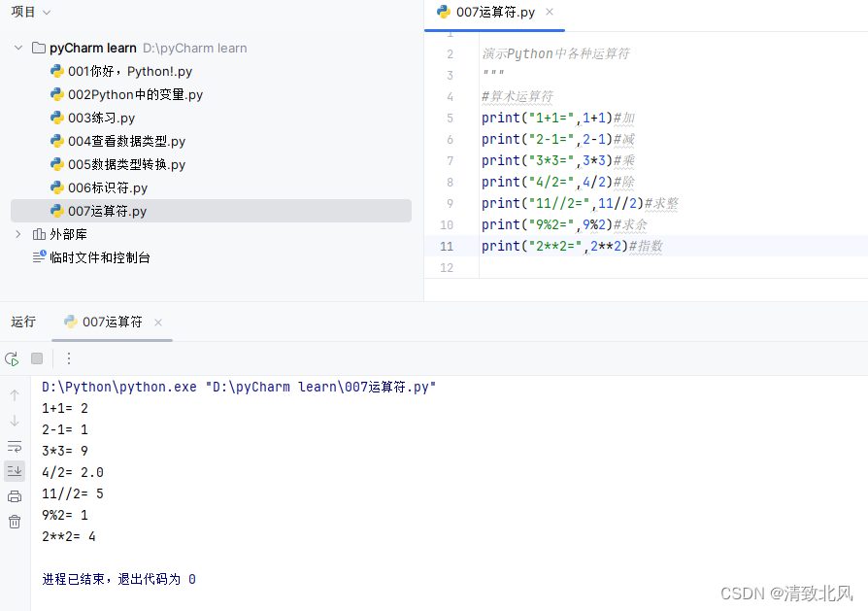Toggle soft-wrap in the run console
Viewport: 868px width, 611px height.
click(14, 446)
